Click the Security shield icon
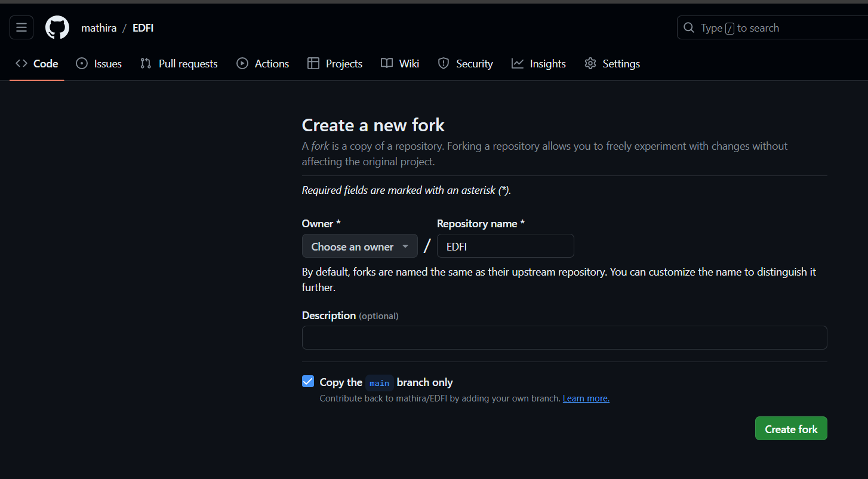 click(444, 64)
